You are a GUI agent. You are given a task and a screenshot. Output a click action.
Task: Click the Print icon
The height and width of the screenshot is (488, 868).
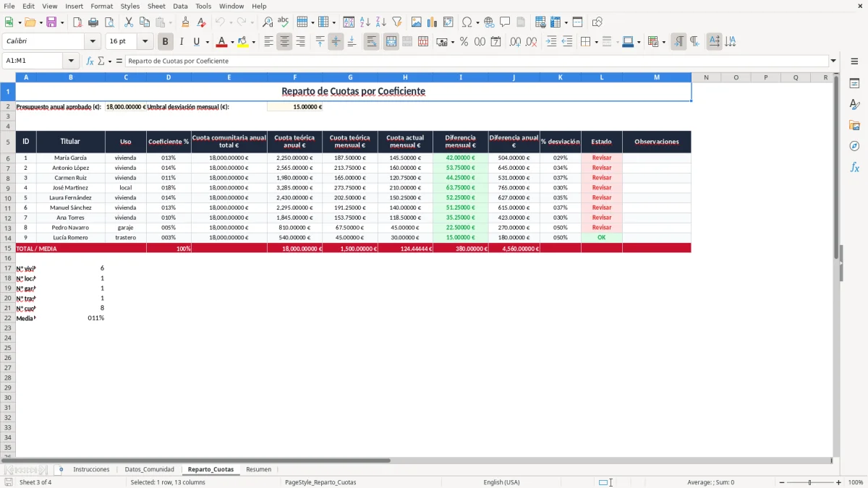(x=93, y=22)
